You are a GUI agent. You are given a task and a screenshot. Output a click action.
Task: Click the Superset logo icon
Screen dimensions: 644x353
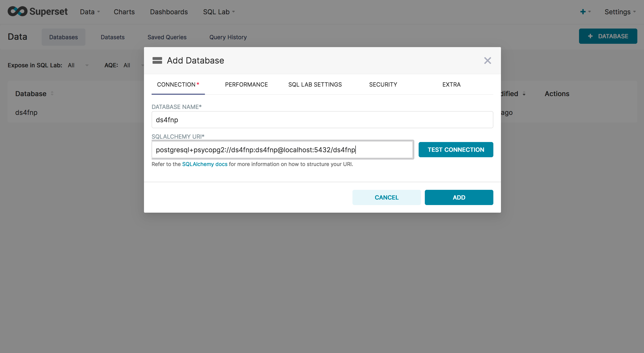point(17,11)
